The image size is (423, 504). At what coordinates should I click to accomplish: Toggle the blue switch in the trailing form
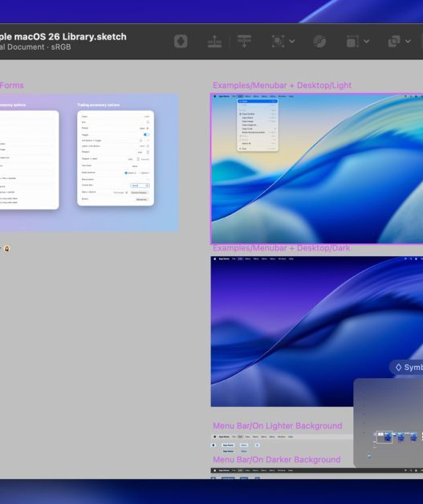tap(146, 134)
